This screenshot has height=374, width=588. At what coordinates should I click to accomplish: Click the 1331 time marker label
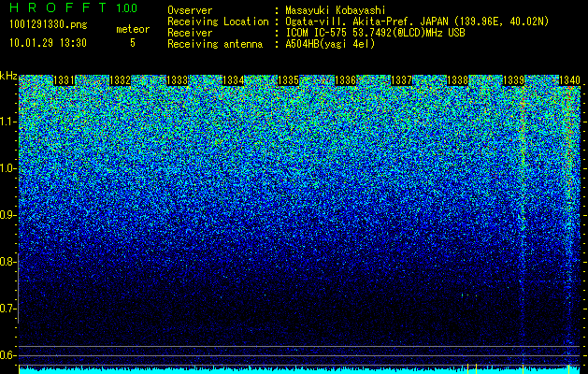pyautogui.click(x=65, y=80)
